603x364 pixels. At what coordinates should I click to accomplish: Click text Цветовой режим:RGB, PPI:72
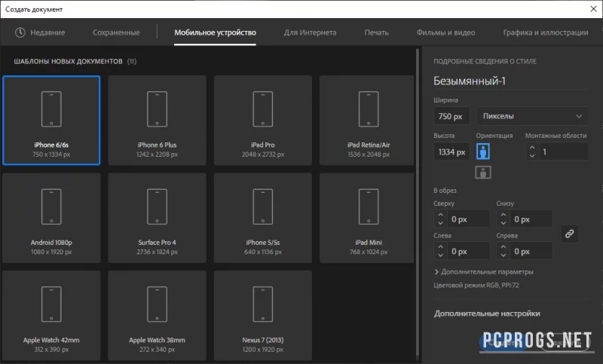tap(476, 285)
